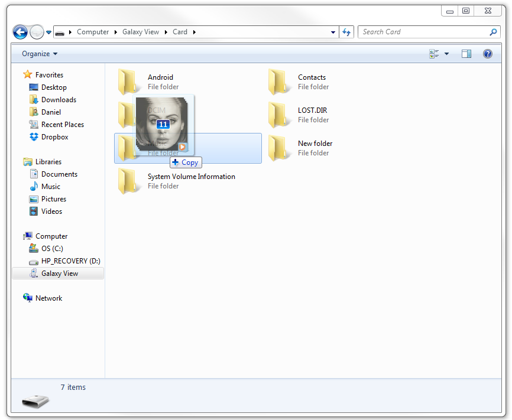
Task: Select Computer in the address breadcrumb
Action: pos(93,32)
